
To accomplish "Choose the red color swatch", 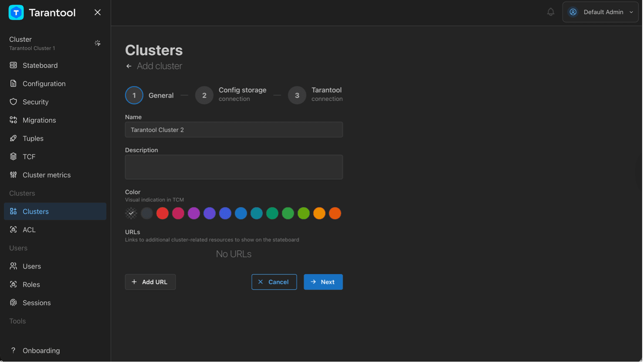I will pos(163,213).
